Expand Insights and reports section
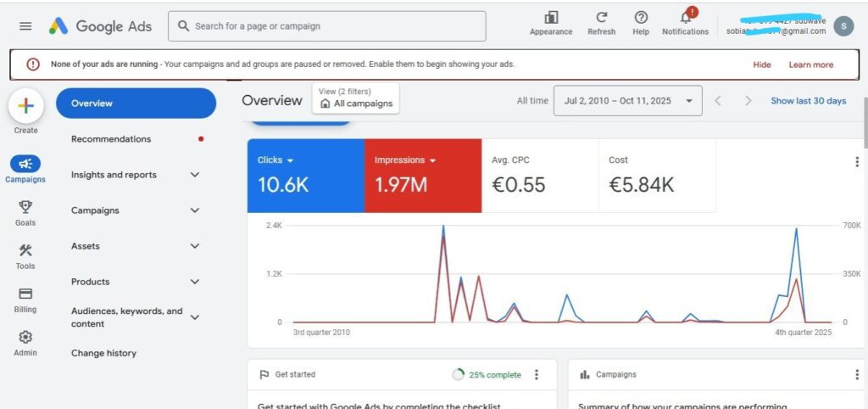Image resolution: width=868 pixels, height=409 pixels. [x=195, y=175]
